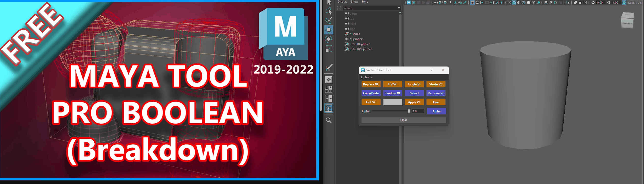Image resolution: width=644 pixels, height=184 pixels.
Task: Click the blue A icon in panel toolbar
Action: [409, 3]
